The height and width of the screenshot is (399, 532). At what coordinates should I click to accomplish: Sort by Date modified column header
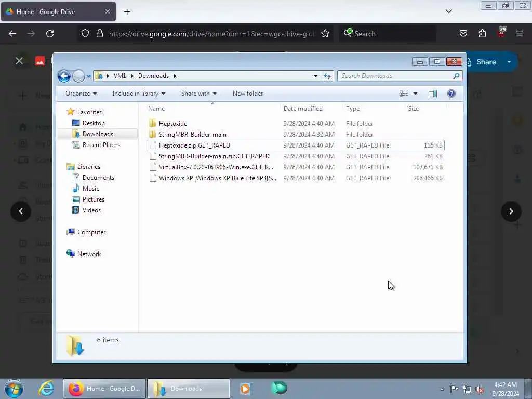(303, 109)
